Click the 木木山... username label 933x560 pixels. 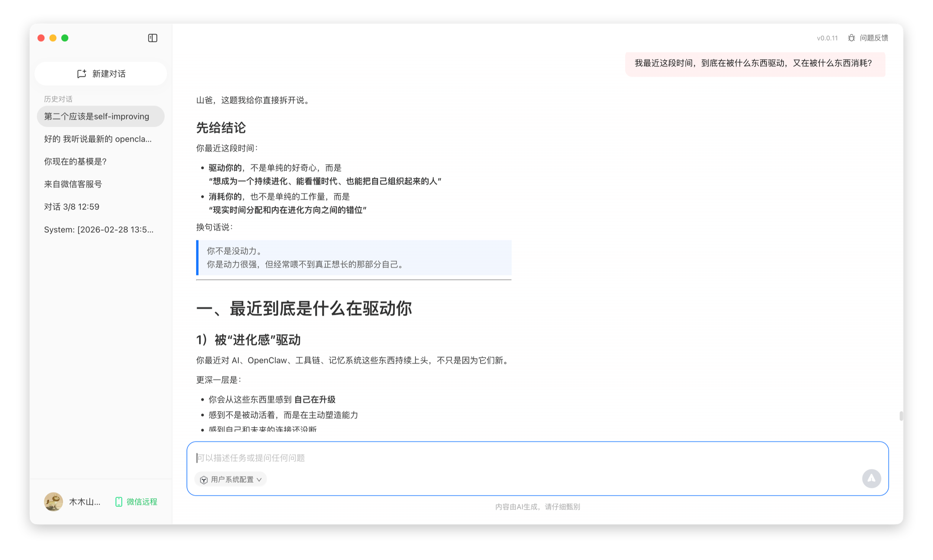(x=84, y=501)
